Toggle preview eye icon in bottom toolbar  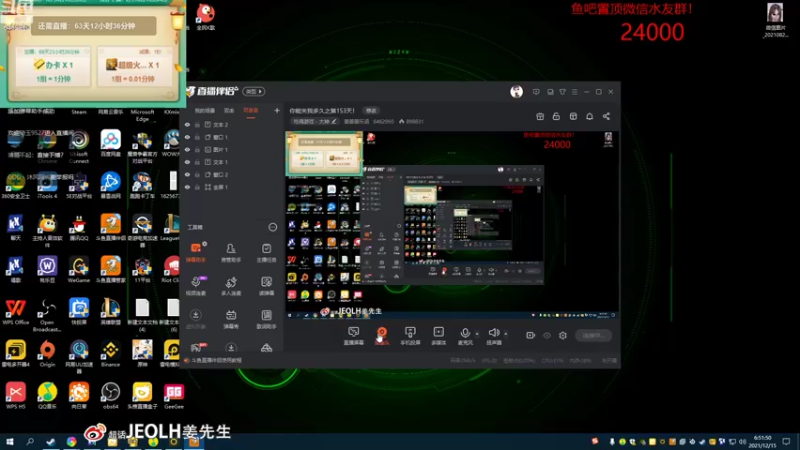point(547,335)
